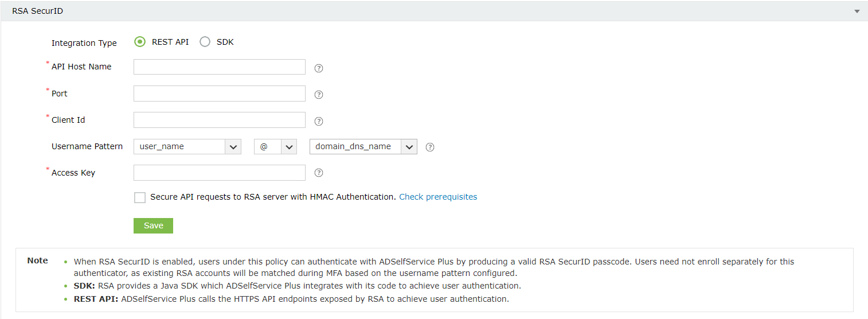This screenshot has width=868, height=319.
Task: Click the Save button
Action: coord(153,225)
